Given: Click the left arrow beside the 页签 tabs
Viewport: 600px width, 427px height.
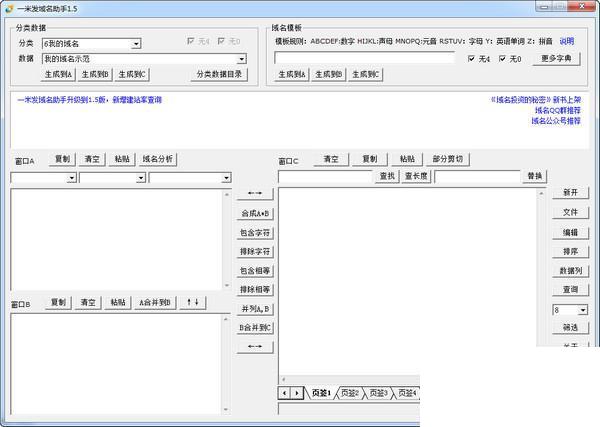Looking at the screenshot, I should click(x=284, y=393).
